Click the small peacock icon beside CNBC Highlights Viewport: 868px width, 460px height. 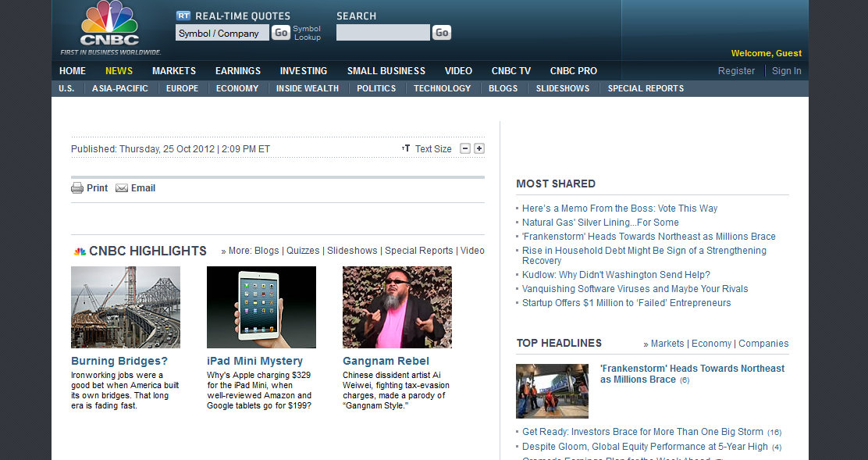[x=80, y=251]
